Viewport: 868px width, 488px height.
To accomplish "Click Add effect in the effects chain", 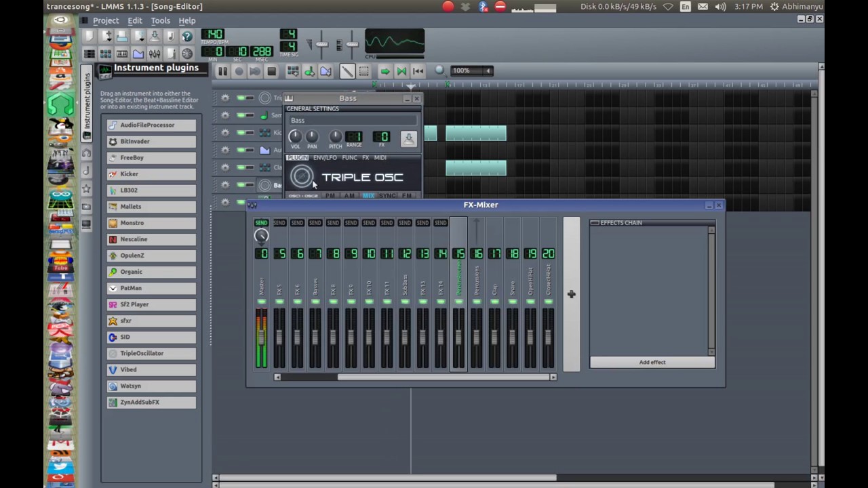I will point(652,363).
